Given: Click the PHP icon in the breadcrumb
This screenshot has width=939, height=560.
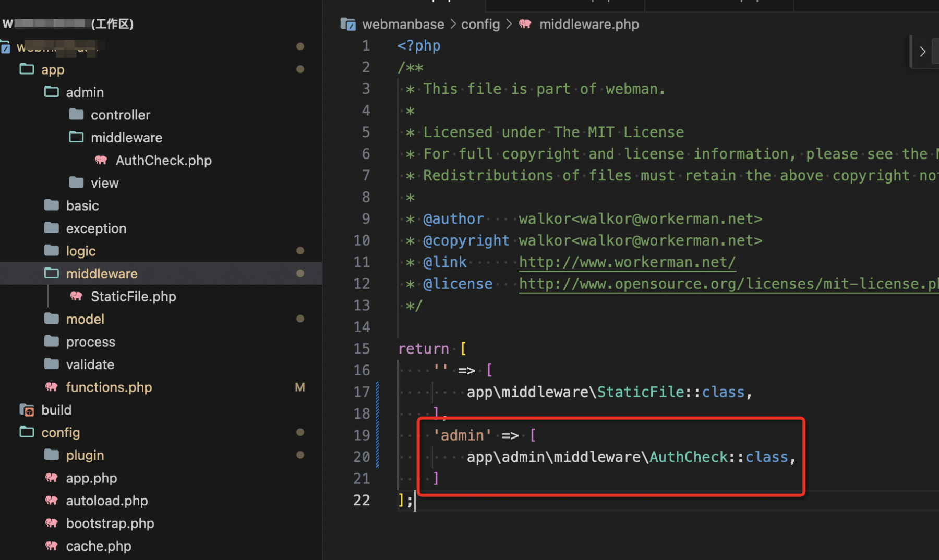Looking at the screenshot, I should (x=525, y=24).
